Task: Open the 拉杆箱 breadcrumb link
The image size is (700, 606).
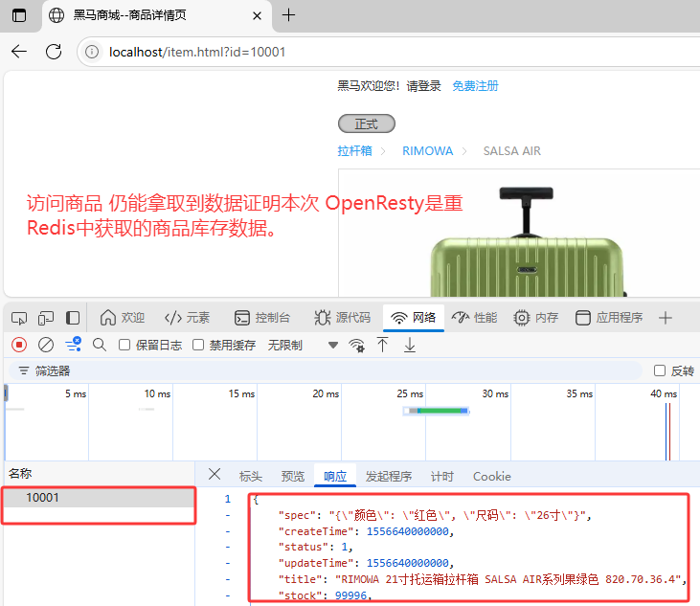Action: coord(354,151)
